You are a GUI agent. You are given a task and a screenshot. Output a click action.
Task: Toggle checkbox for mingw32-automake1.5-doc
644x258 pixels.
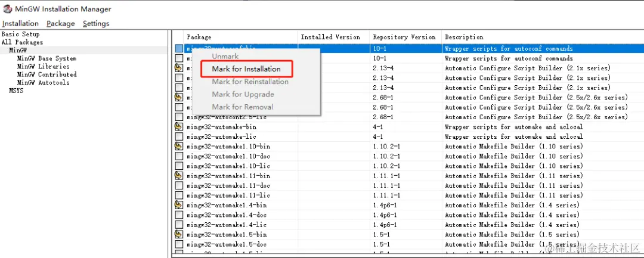click(x=179, y=244)
